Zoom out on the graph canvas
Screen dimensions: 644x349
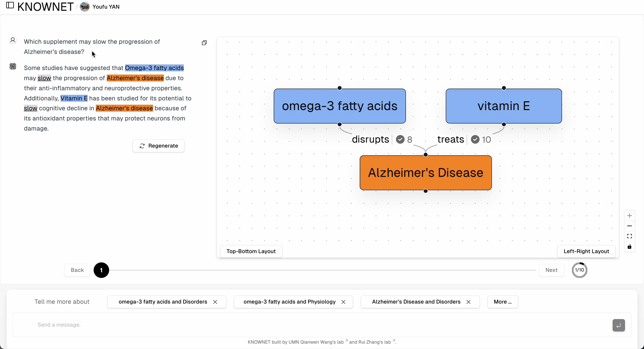point(629,226)
